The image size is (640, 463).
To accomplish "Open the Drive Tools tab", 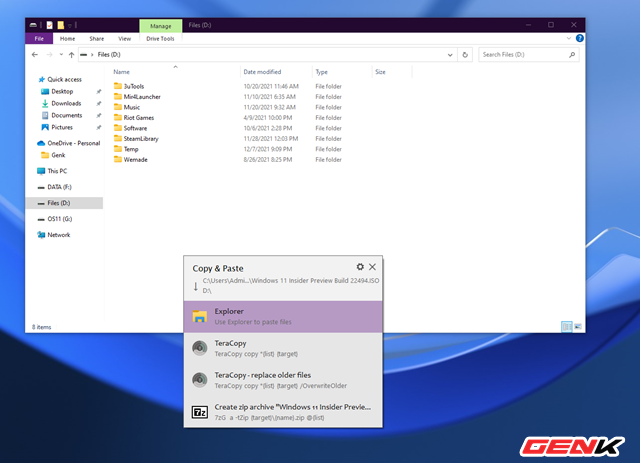I will click(x=160, y=38).
